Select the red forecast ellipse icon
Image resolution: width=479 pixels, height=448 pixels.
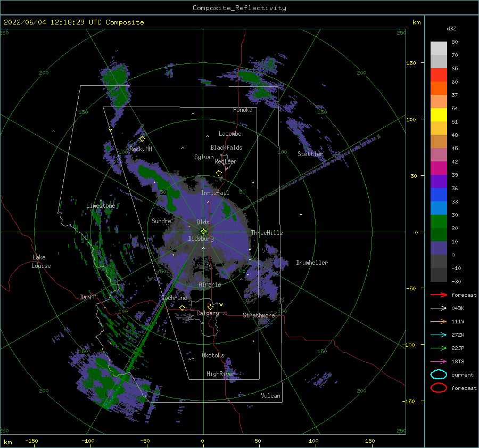point(439,388)
